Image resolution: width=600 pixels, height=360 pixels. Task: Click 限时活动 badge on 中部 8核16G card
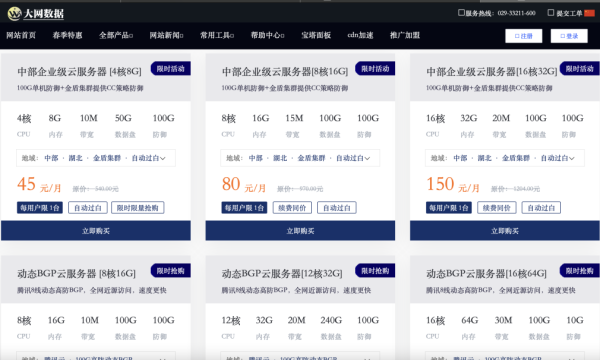pos(375,69)
